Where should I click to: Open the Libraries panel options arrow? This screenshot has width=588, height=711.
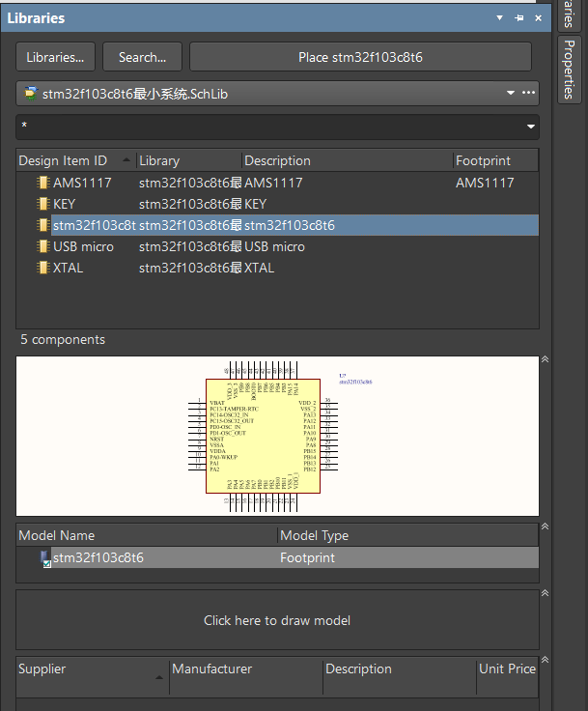point(499,18)
